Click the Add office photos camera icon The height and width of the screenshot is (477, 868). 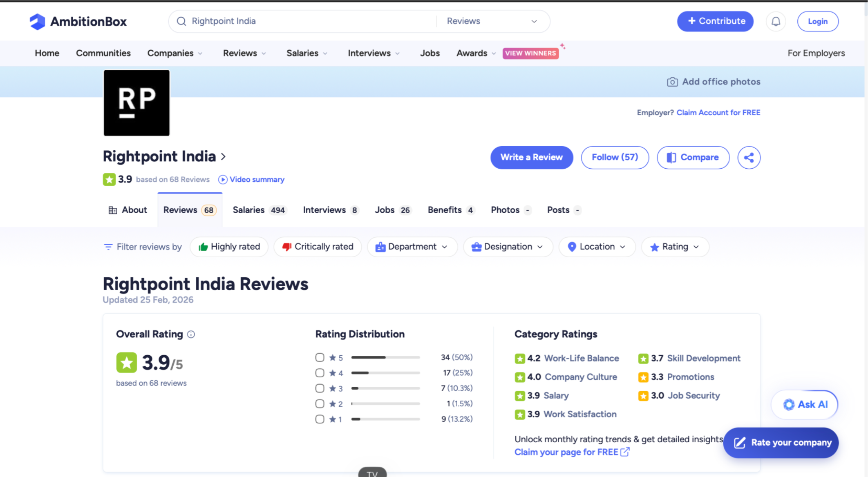[672, 82]
